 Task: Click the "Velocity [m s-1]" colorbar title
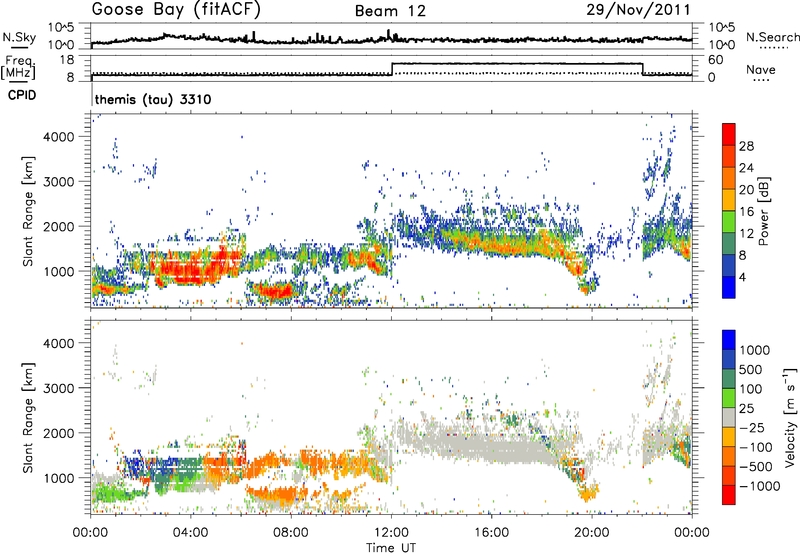point(790,417)
